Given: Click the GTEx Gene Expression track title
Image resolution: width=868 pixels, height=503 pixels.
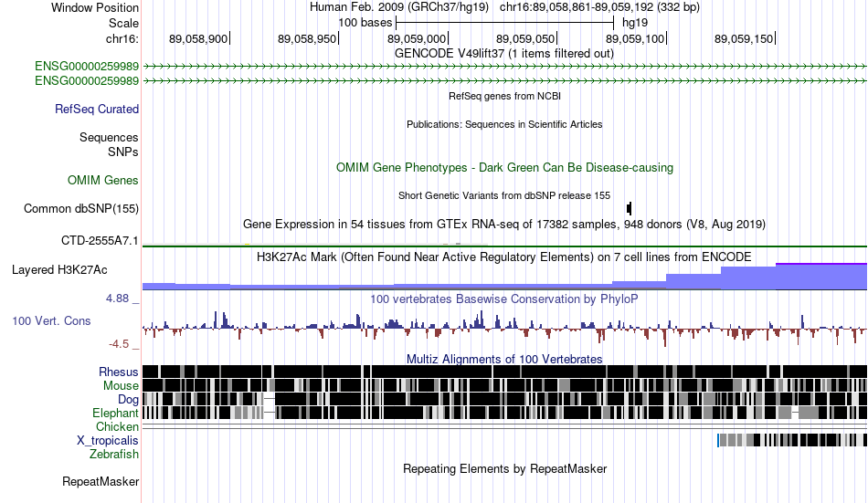Looking at the screenshot, I should (x=504, y=224).
